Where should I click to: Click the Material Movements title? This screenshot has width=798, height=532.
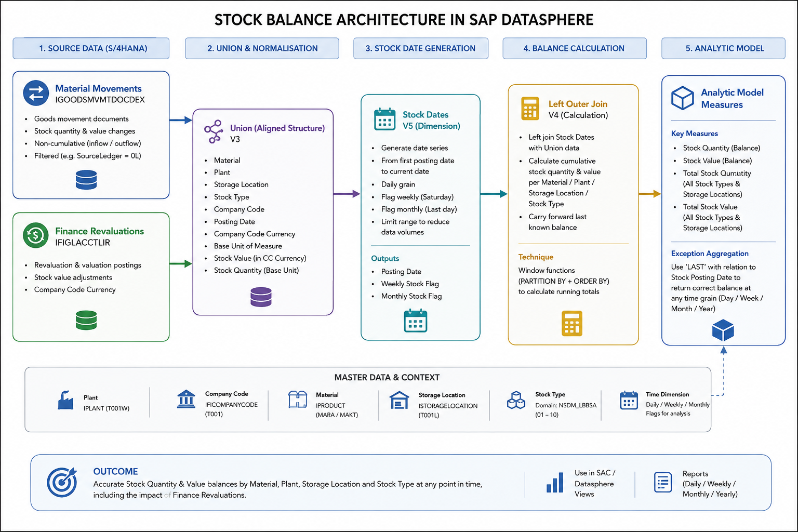(98, 88)
